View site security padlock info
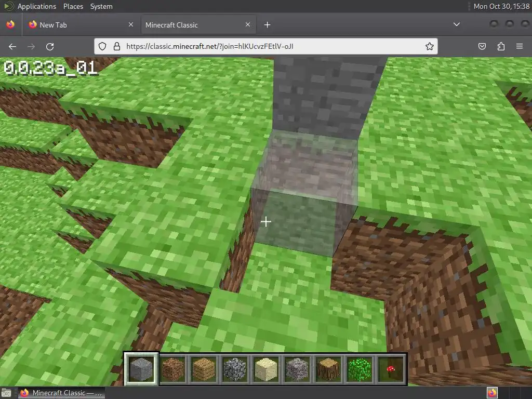Image resolution: width=532 pixels, height=399 pixels. [x=117, y=46]
